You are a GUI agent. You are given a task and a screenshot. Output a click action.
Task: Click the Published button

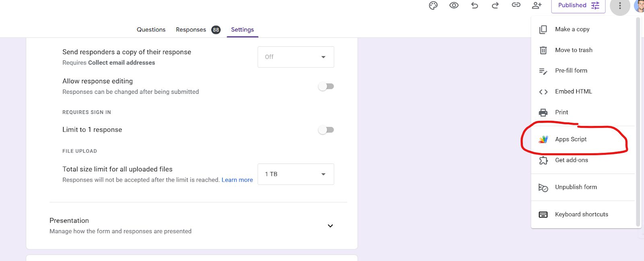[x=578, y=6]
